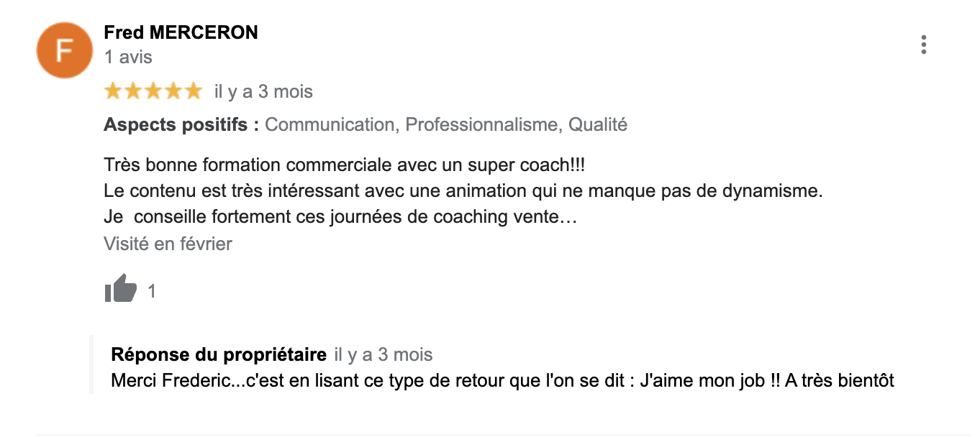Click the thumbs-up like icon
Viewport: 980px width, 437px height.
tap(120, 290)
